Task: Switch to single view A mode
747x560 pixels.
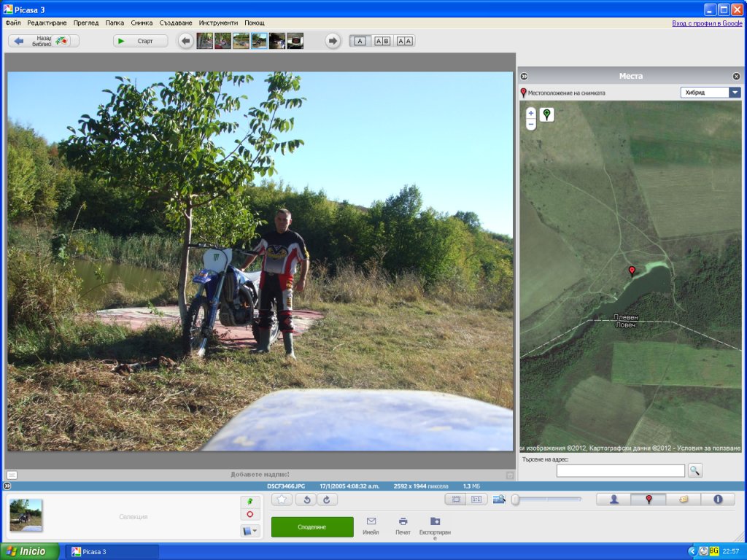Action: pyautogui.click(x=360, y=41)
